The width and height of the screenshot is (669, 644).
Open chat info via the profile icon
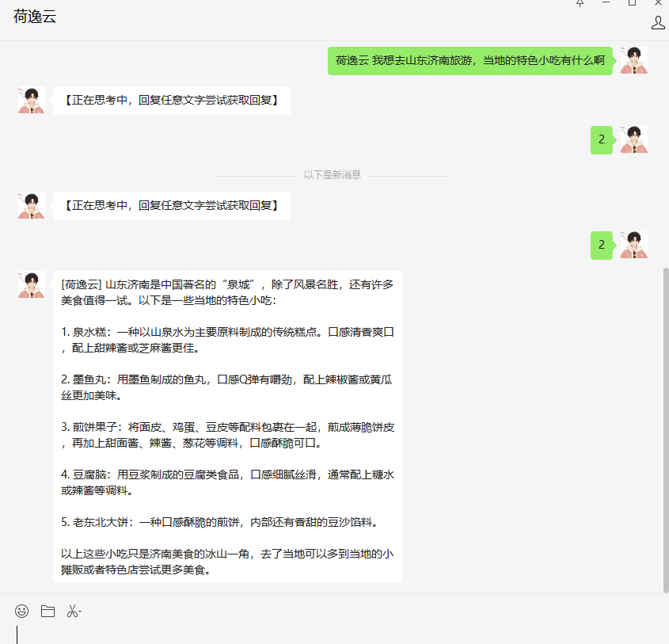658,22
